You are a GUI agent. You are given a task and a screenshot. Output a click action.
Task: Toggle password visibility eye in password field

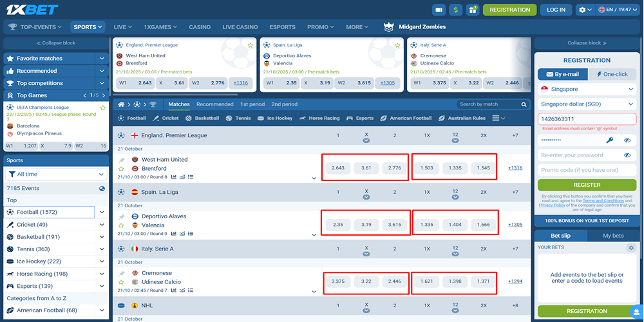[627, 140]
